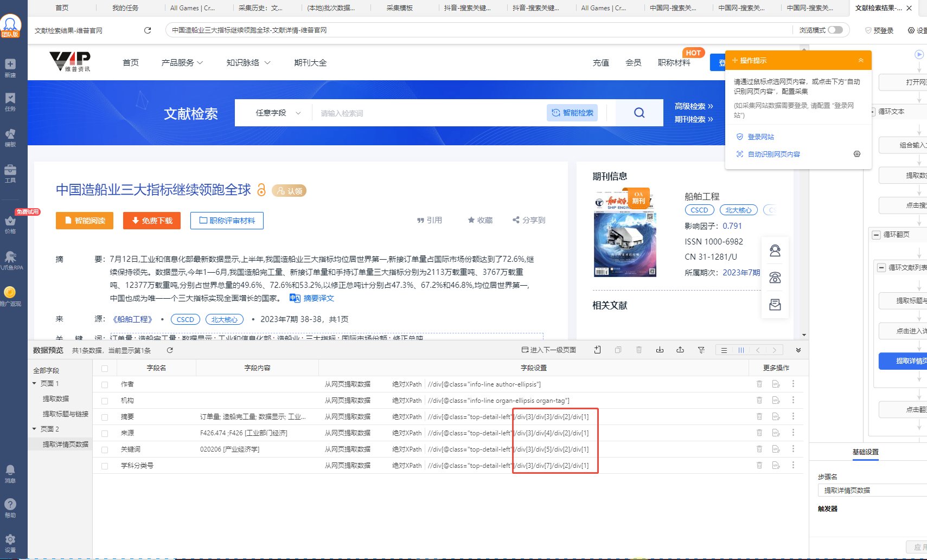Click 进入下一级页面 button
Screen dimensions: 927x560
click(548, 350)
